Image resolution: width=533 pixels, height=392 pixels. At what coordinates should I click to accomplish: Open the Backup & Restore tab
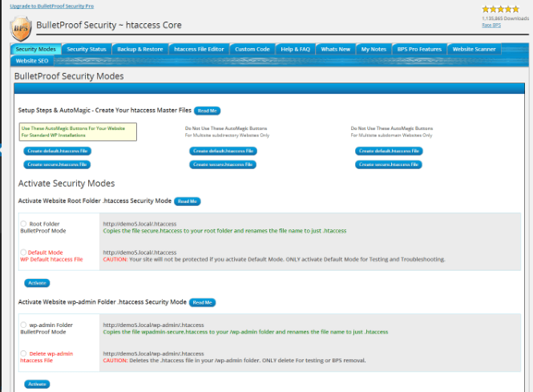[x=140, y=49]
